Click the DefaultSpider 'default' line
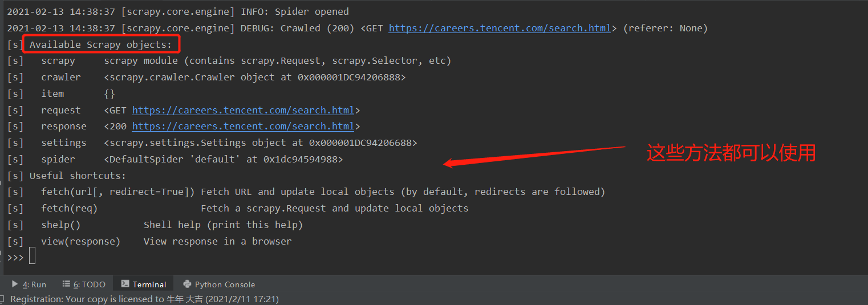 pos(175,160)
